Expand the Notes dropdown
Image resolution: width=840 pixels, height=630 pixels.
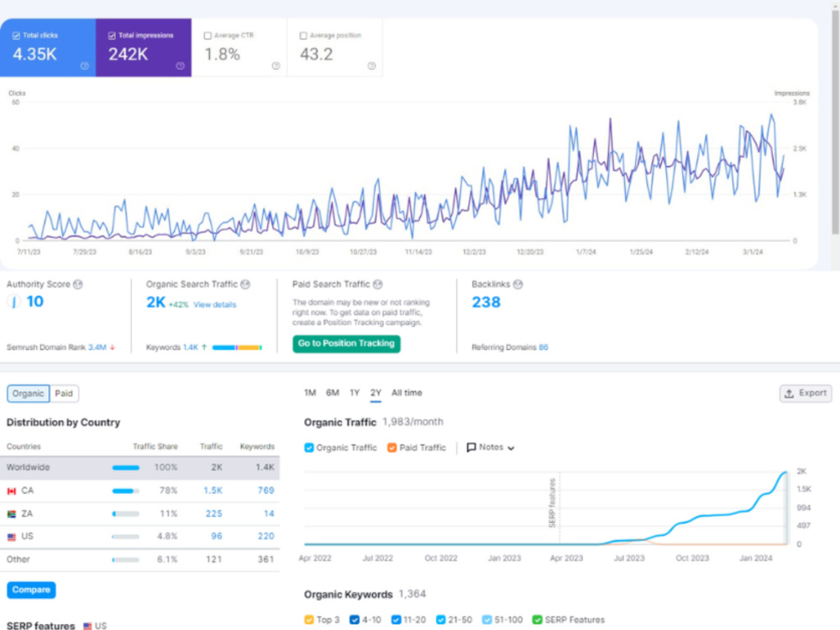[491, 448]
